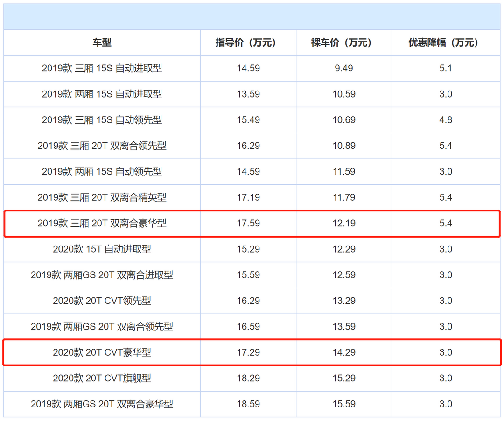
Task: Select the 9.49 bare car price cell
Action: (x=343, y=69)
